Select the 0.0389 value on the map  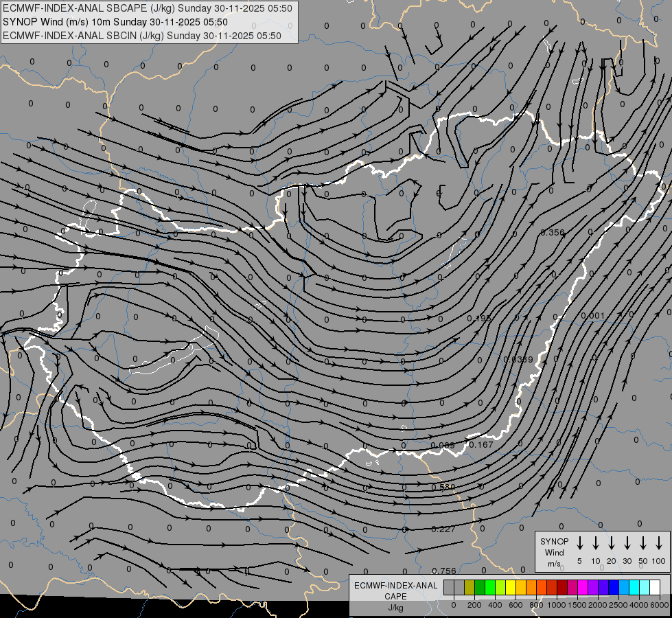(x=518, y=359)
